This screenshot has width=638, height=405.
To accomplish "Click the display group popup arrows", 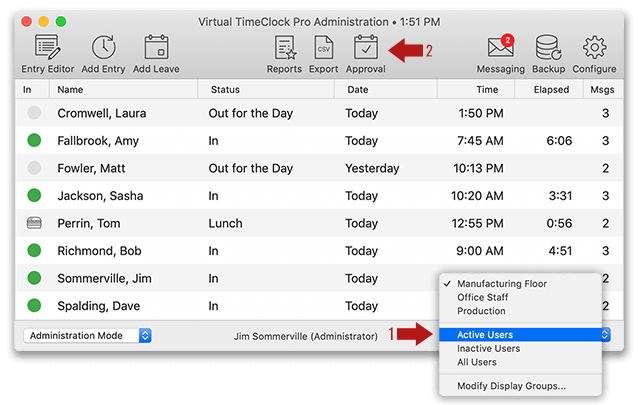I will click(605, 335).
